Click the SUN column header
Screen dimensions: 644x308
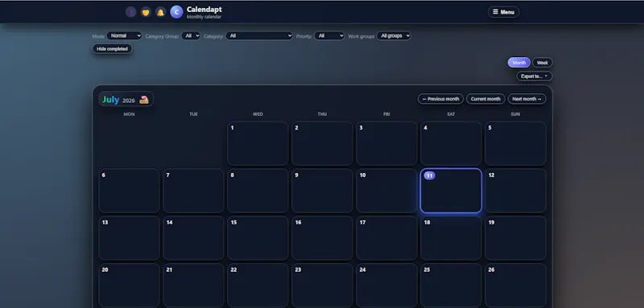(x=515, y=114)
